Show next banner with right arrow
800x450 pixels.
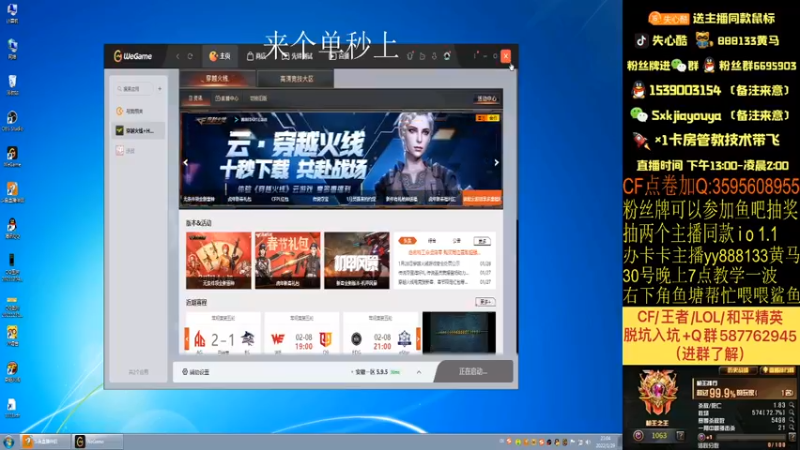point(496,163)
